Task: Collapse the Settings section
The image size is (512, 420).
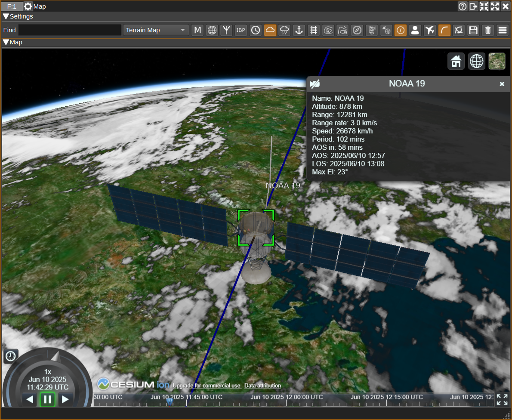Action: pos(6,16)
